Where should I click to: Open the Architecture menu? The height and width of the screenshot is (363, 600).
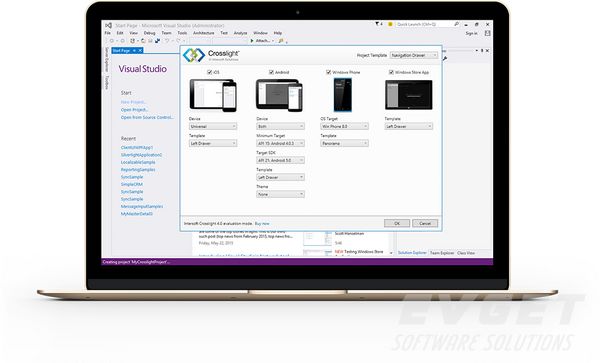(204, 33)
